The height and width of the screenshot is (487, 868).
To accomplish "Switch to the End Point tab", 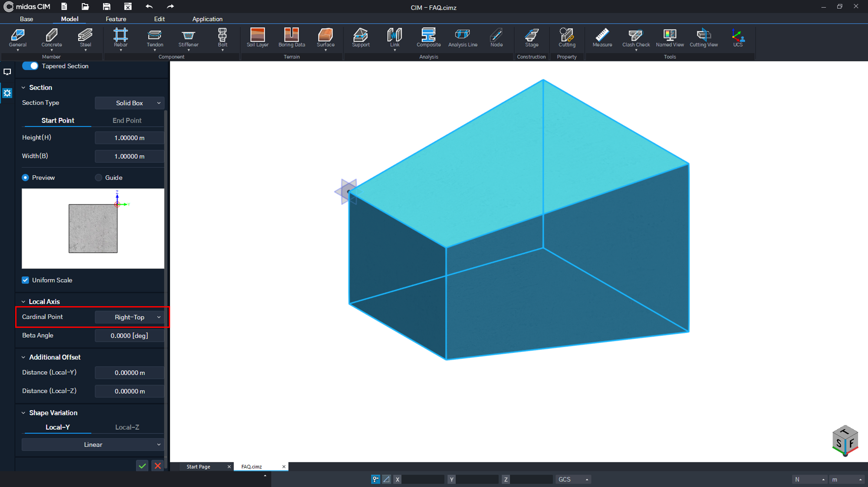I will click(x=127, y=121).
